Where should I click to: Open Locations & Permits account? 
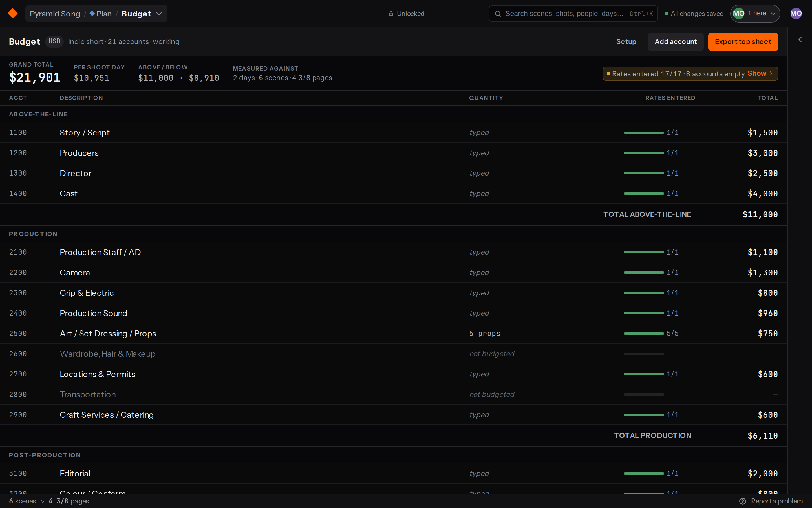click(394, 374)
